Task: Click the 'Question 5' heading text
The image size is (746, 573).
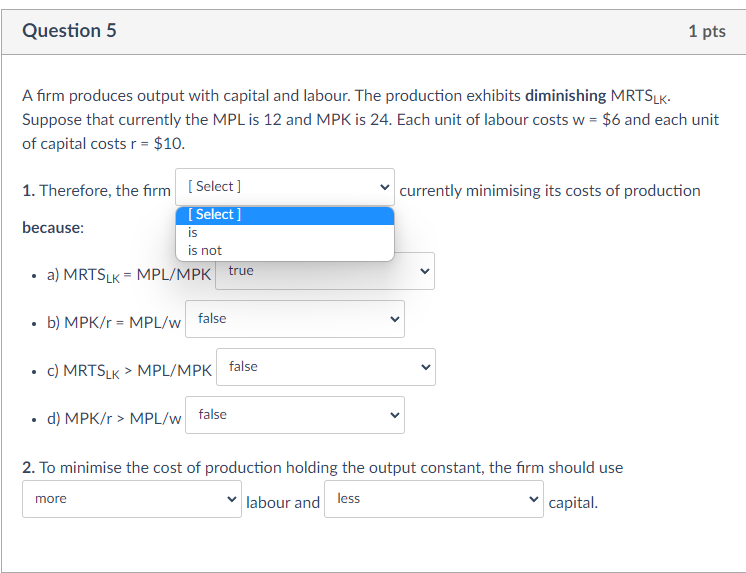Action: (x=69, y=30)
